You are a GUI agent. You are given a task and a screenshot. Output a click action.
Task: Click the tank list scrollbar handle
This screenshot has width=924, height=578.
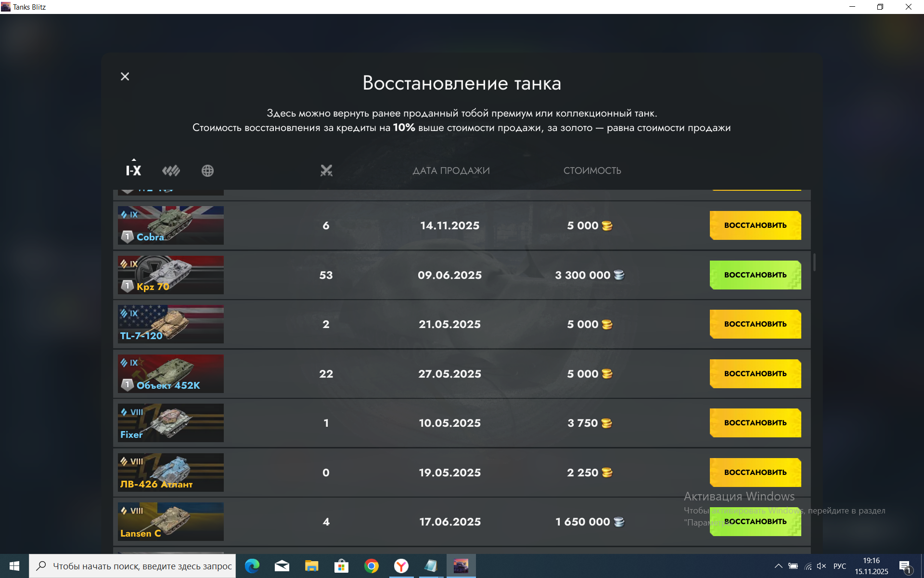pos(814,263)
